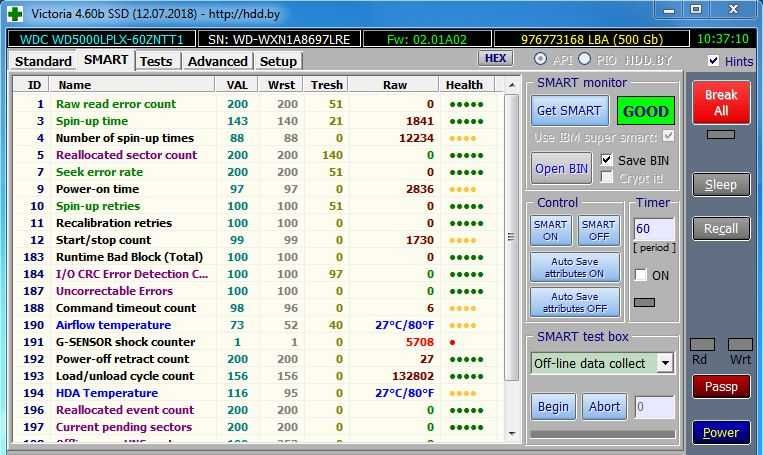Viewport: 763px width, 455px height.
Task: Click the Rd indicator box
Action: coord(702,345)
